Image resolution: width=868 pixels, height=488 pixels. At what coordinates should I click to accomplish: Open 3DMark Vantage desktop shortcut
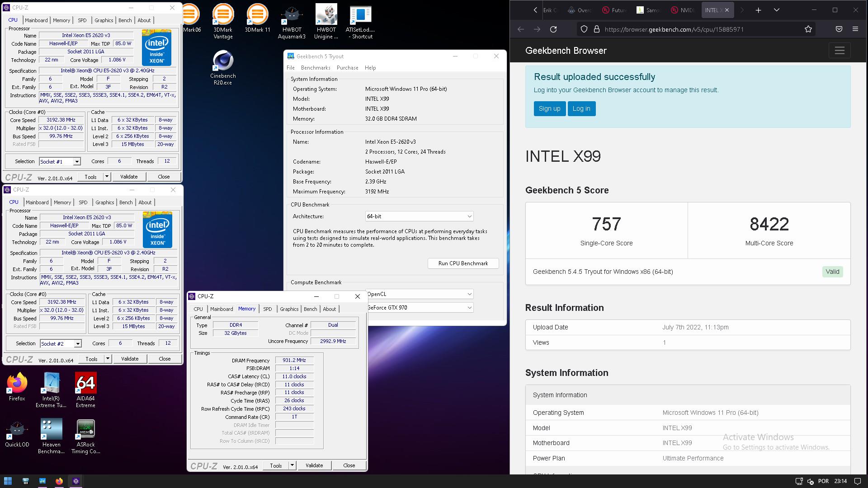click(x=223, y=21)
